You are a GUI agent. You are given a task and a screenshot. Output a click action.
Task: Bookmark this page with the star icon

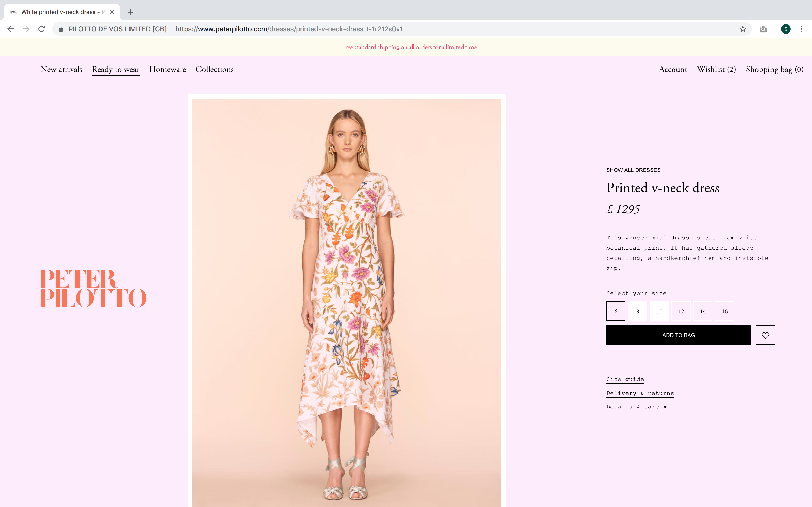pos(743,29)
